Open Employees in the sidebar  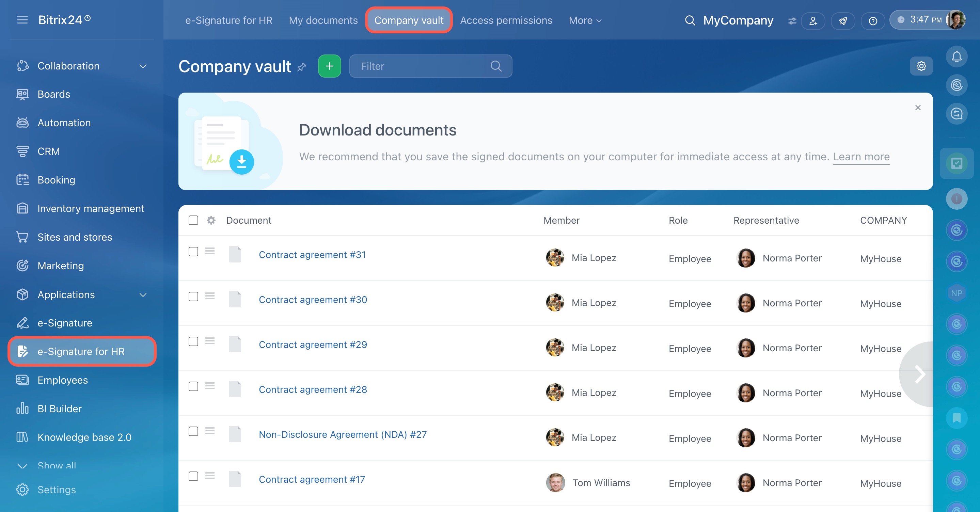[62, 380]
